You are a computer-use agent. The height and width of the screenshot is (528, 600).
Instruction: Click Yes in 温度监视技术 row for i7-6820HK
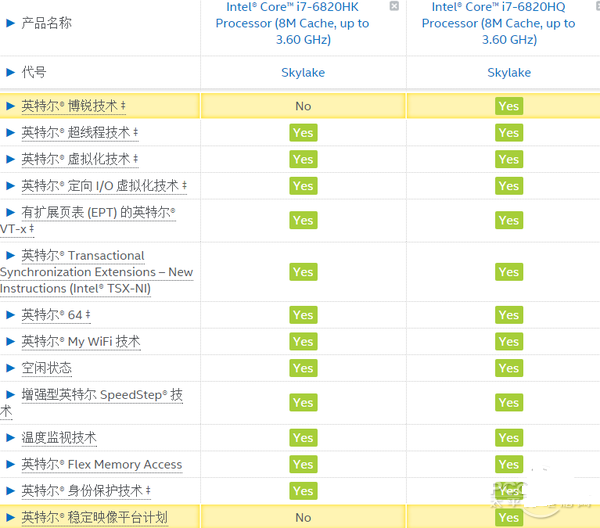[303, 437]
